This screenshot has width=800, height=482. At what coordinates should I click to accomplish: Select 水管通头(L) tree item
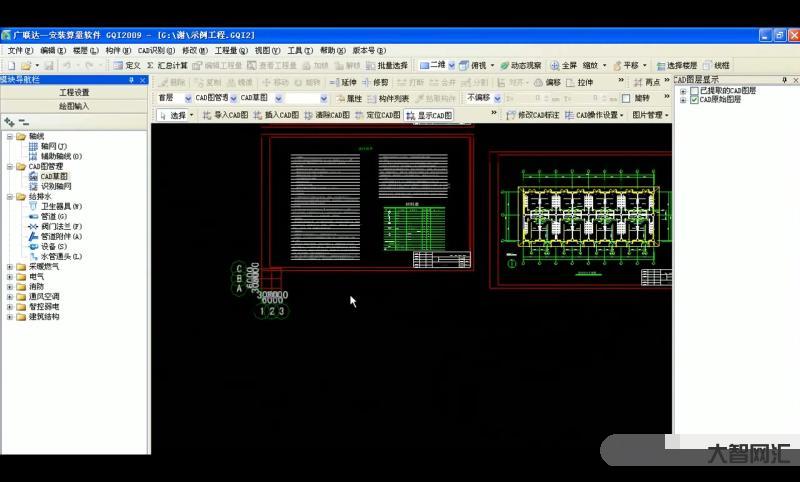(61, 257)
